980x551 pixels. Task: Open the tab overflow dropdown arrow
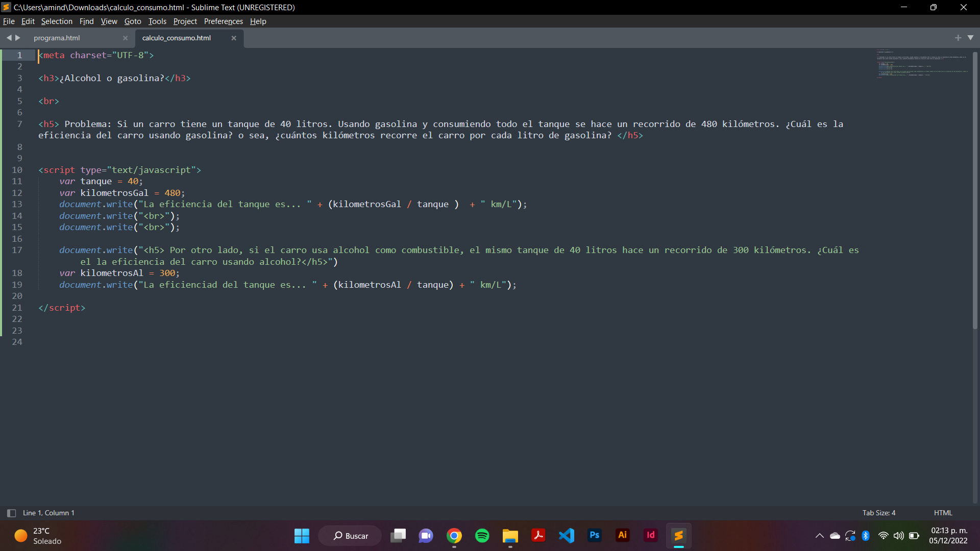click(971, 37)
